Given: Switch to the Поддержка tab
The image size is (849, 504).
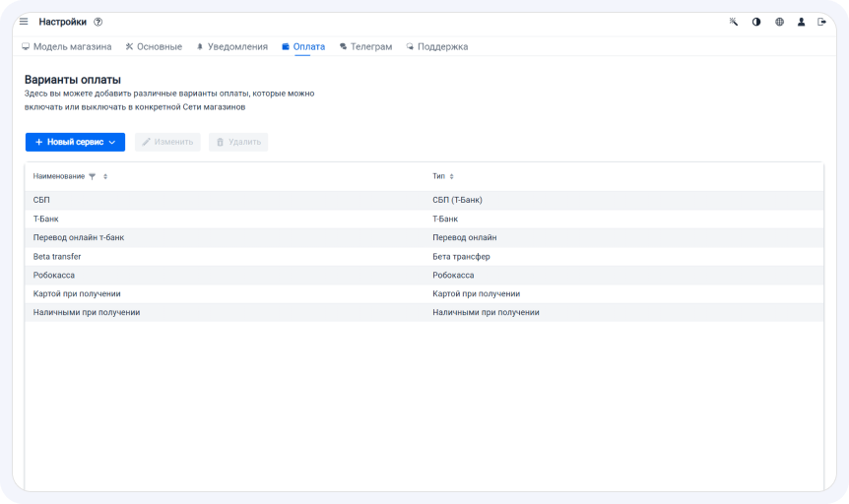Looking at the screenshot, I should click(x=437, y=46).
